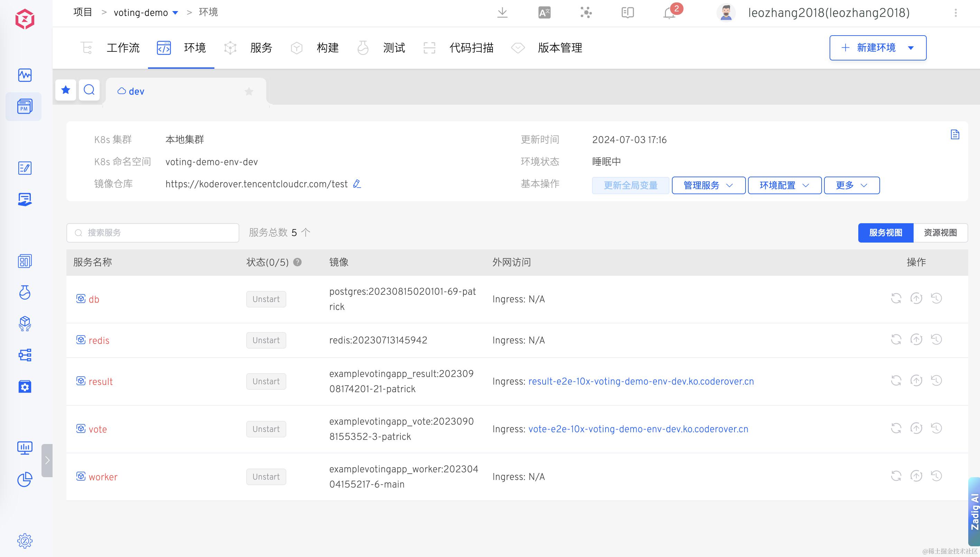The image size is (980, 557).
Task: Open the result service ingress link
Action: pos(641,381)
